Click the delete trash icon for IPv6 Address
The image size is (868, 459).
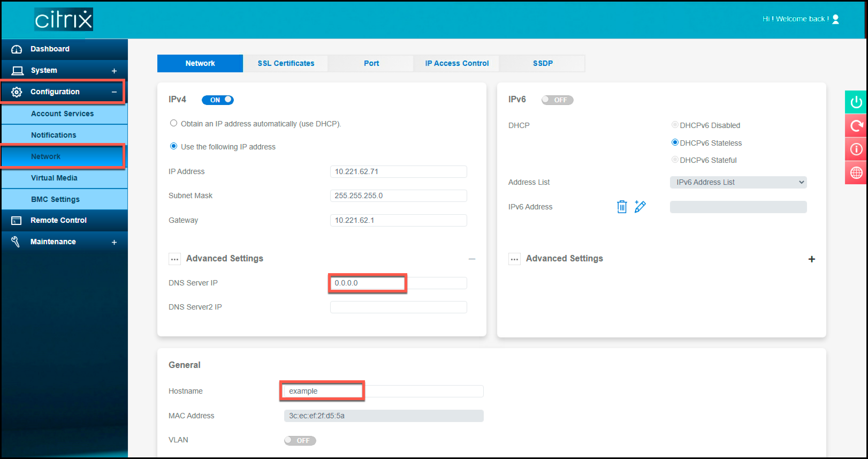coord(622,206)
